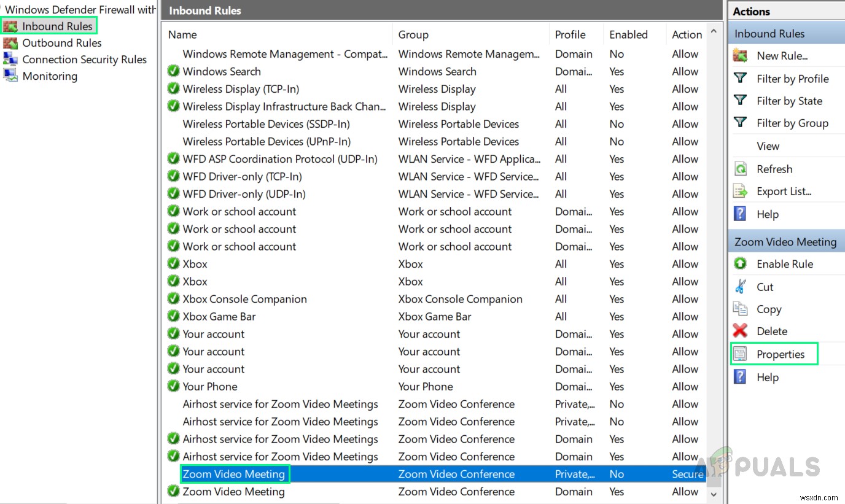Screen dimensions: 845x504
Task: Select Outbound Rules in the left tree
Action: [62, 43]
